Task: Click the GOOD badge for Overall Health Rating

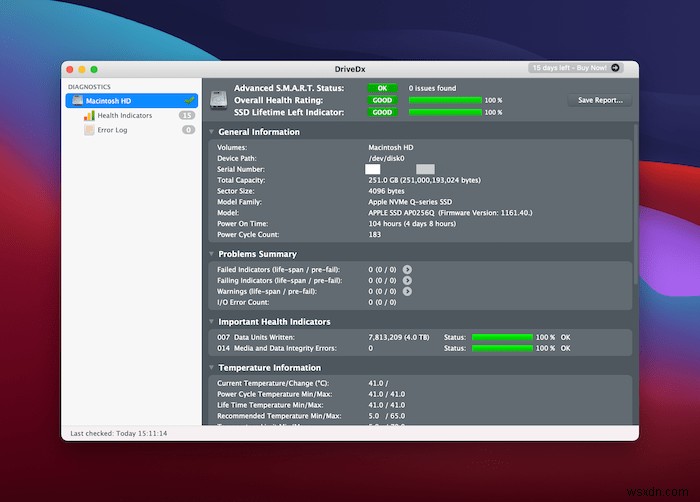Action: pos(382,100)
